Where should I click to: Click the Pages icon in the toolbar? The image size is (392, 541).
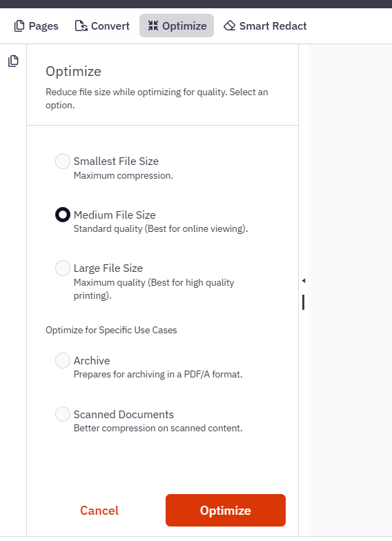tap(19, 26)
